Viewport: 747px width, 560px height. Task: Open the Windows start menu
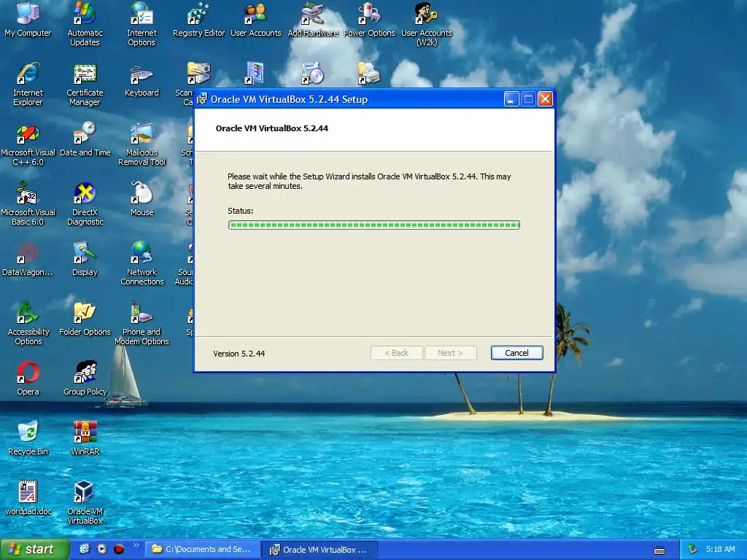pyautogui.click(x=35, y=550)
